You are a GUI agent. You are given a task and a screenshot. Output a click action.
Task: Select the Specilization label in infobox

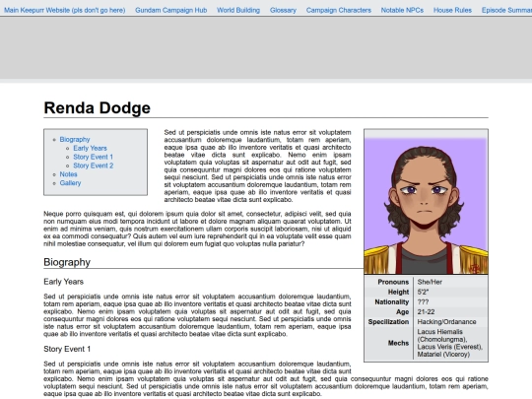pos(388,321)
